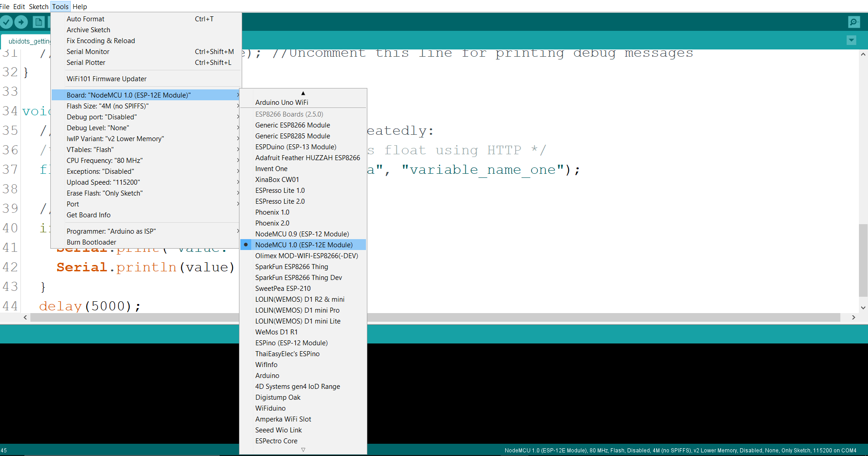
Task: Select Adafruit Feather HUZZAH ESP8266 board
Action: coord(303,158)
